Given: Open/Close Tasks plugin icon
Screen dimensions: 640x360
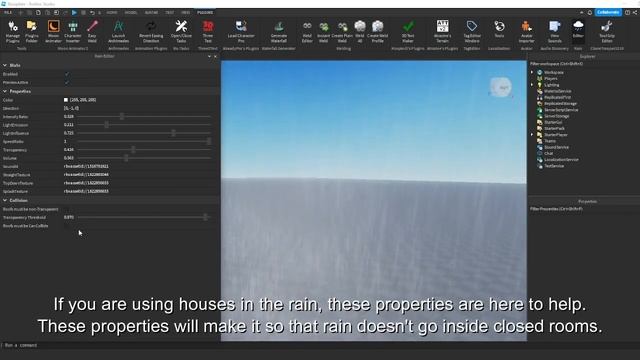Looking at the screenshot, I should (x=181, y=31).
